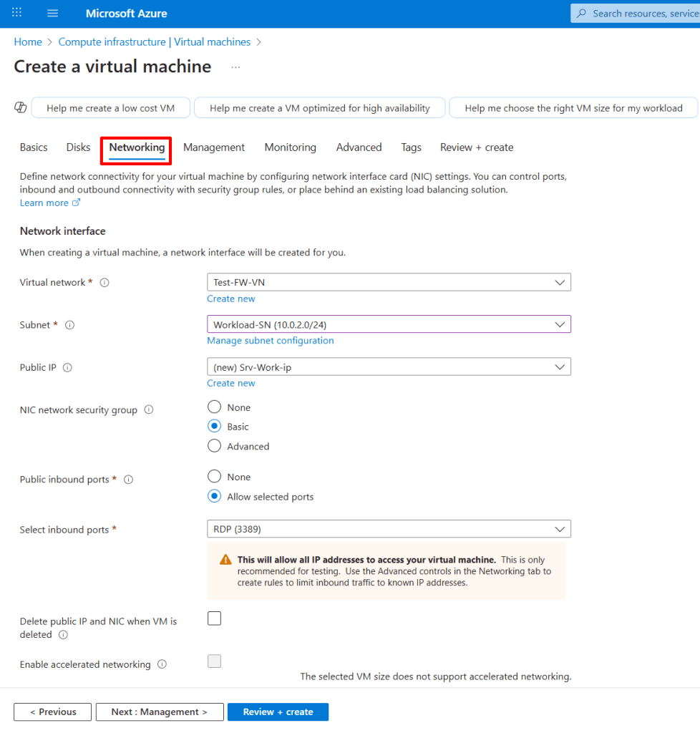Open Manage subnet configuration link

coord(270,341)
